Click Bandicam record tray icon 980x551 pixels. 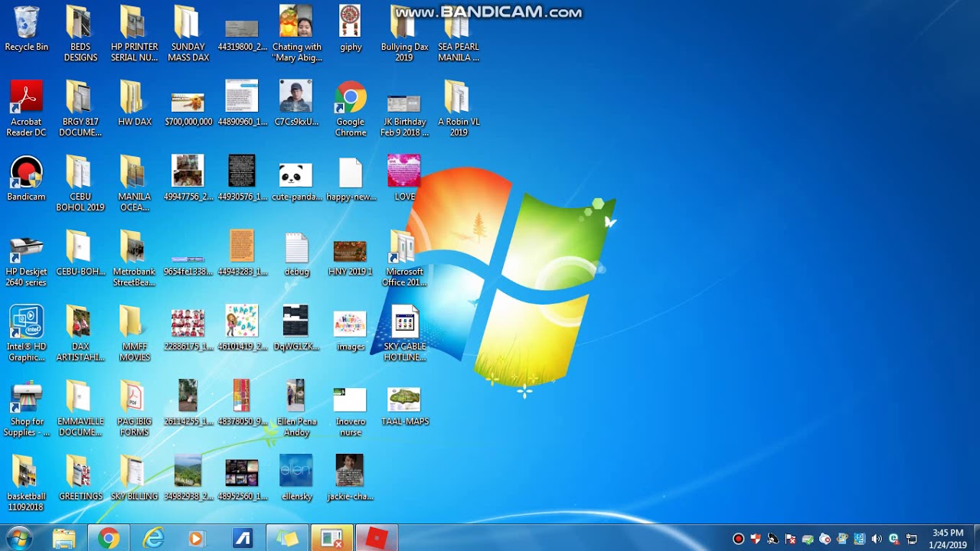[x=738, y=539]
